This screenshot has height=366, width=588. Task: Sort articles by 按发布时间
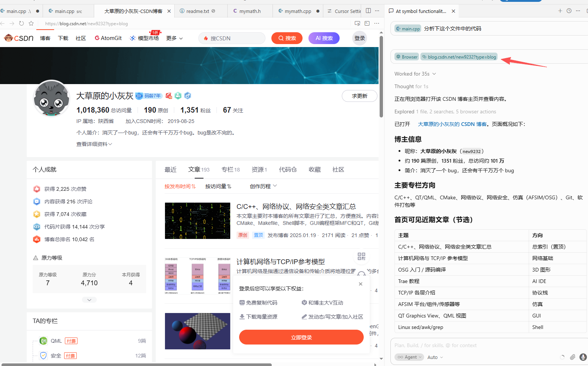click(x=180, y=186)
